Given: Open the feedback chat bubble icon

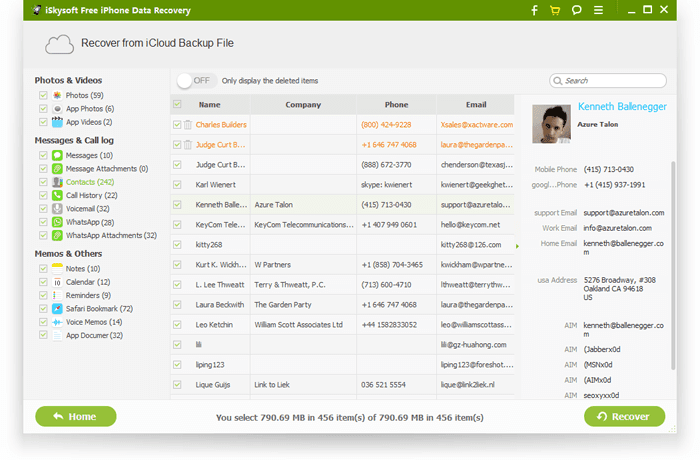Looking at the screenshot, I should (577, 10).
